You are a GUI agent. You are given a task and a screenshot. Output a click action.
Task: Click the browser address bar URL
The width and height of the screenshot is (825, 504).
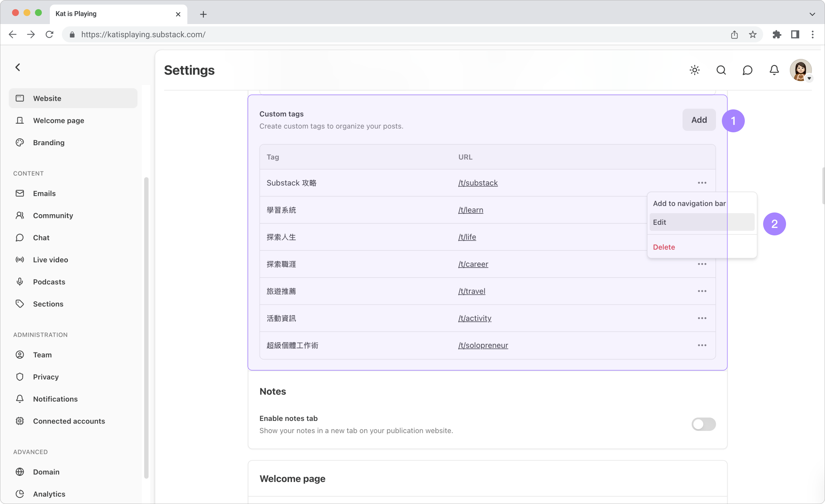(x=143, y=34)
